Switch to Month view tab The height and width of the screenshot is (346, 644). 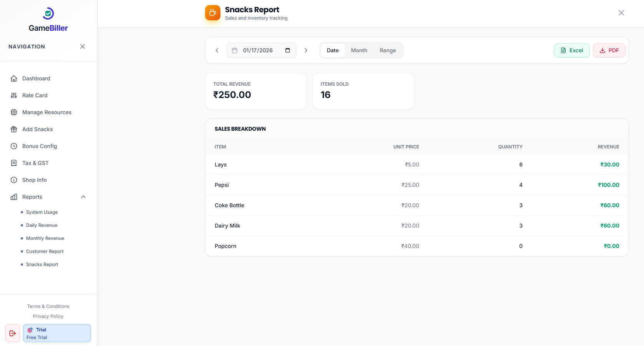(359, 50)
